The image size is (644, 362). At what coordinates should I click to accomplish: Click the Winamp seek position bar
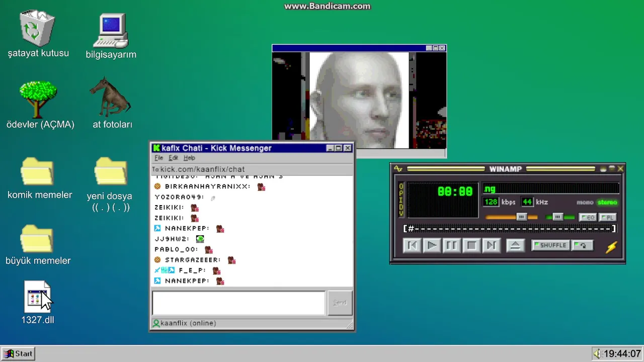click(x=509, y=229)
